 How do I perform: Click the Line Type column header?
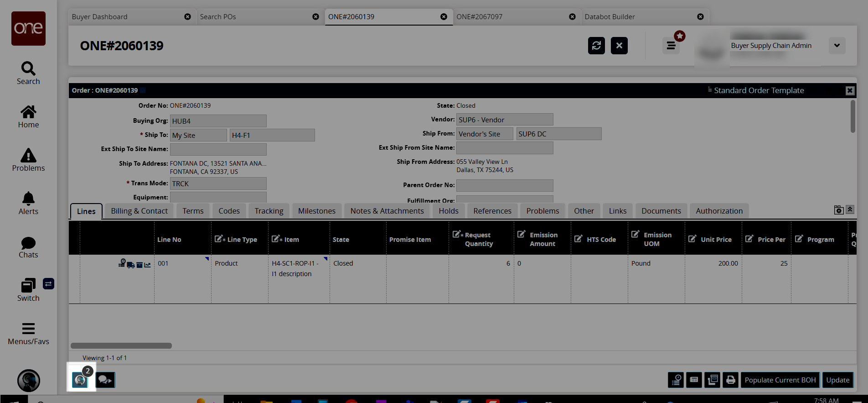[240, 239]
